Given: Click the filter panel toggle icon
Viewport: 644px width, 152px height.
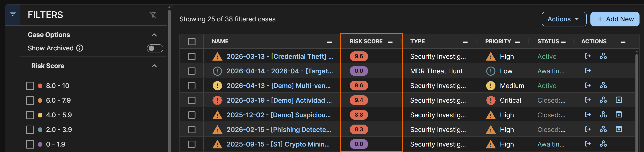Looking at the screenshot, I should (x=12, y=14).
